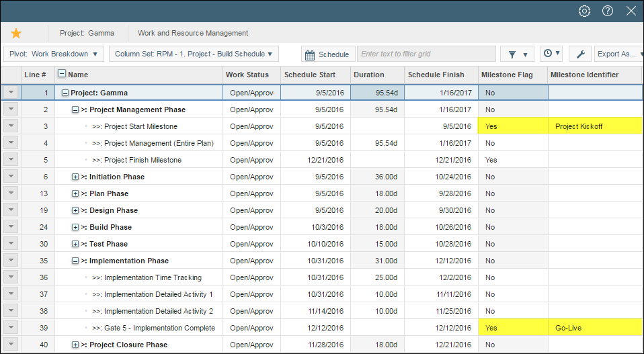Sort by the Milestone Identifier column header
This screenshot has width=644, height=354.
(595, 75)
